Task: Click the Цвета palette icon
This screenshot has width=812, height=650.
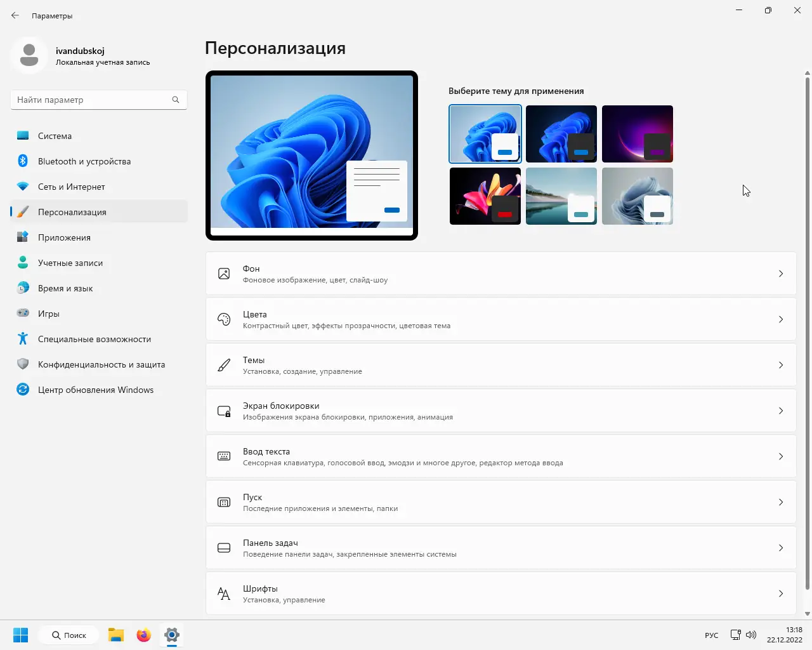Action: [x=223, y=319]
